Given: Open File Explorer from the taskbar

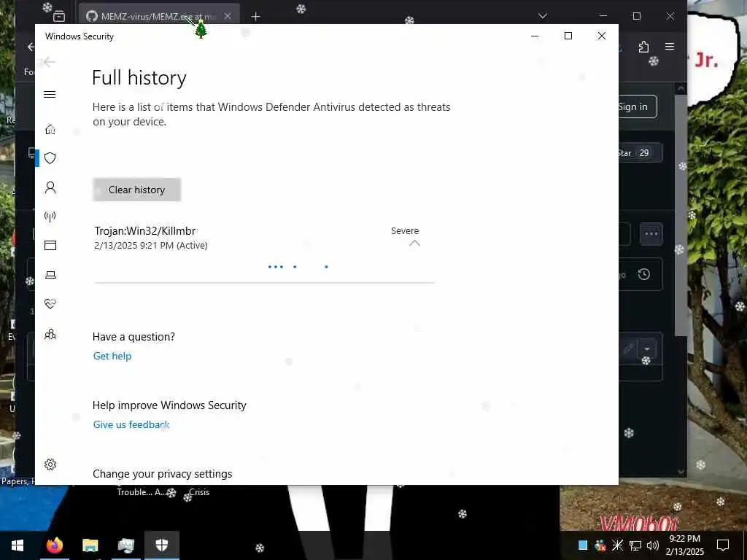Looking at the screenshot, I should 90,545.
